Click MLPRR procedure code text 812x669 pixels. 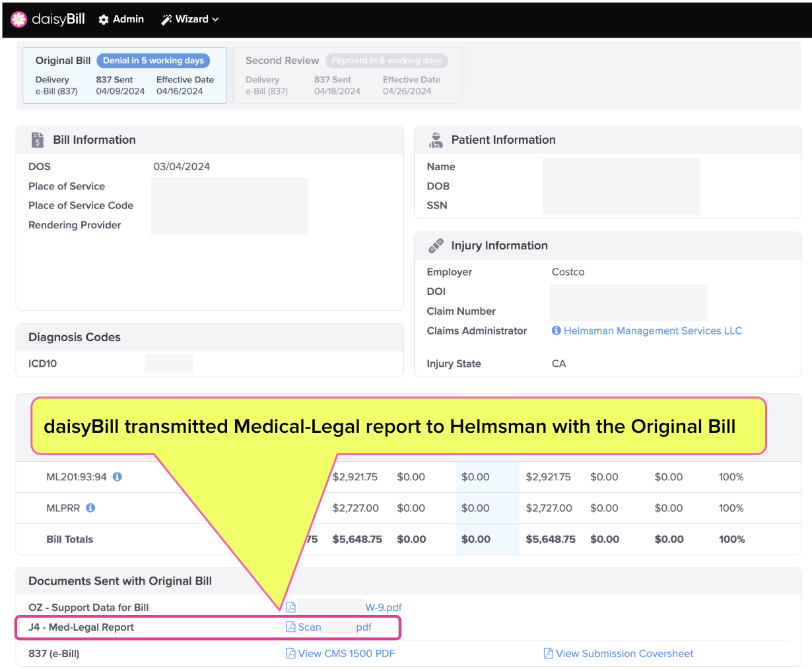coord(63,507)
